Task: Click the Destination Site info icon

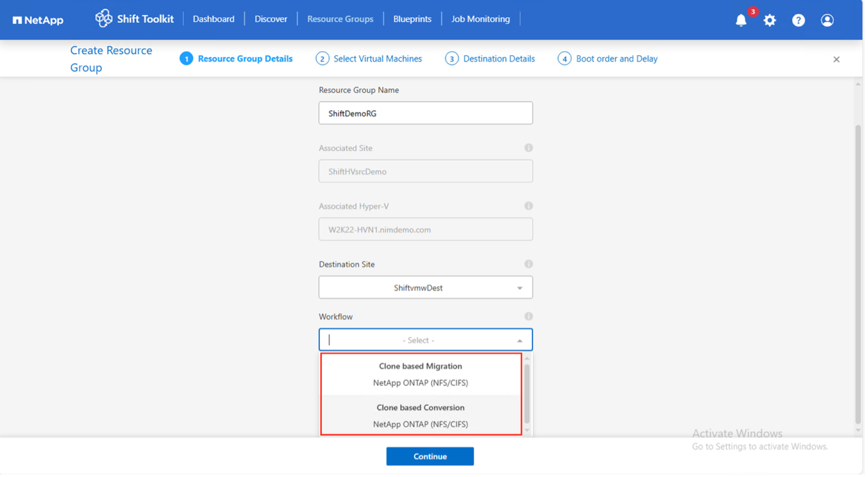Action: 529,264
